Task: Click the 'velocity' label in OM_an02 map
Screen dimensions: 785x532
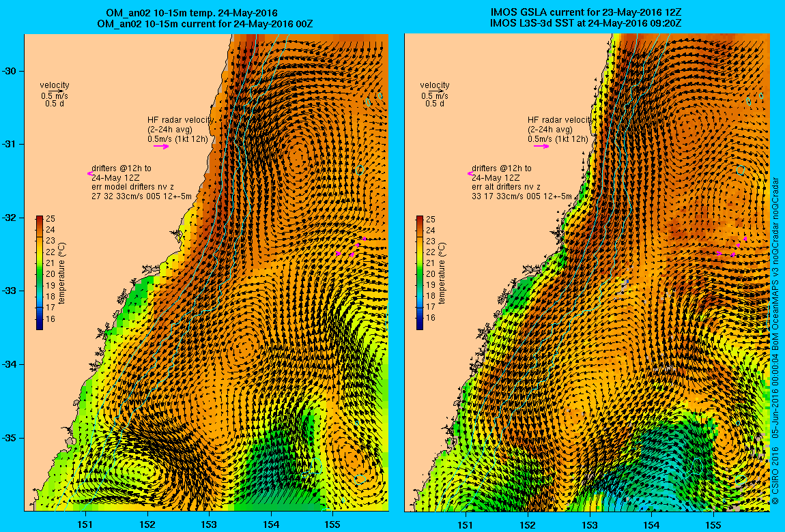Action: pos(55,85)
